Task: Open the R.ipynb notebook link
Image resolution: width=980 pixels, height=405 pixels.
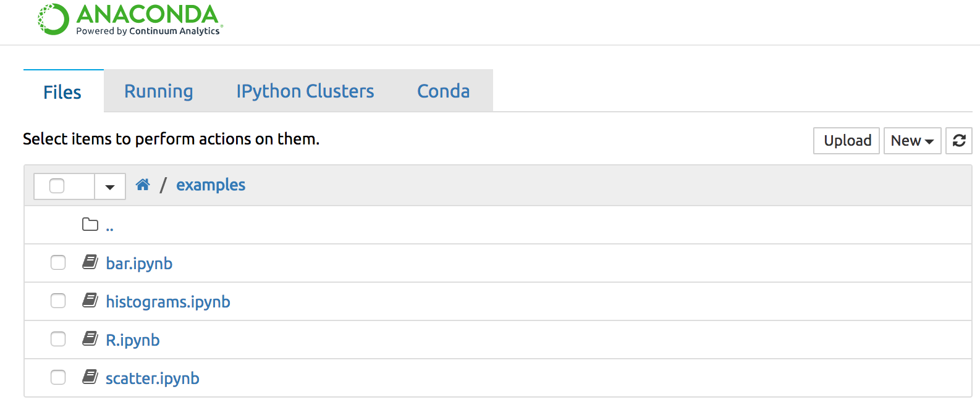Action: click(133, 340)
